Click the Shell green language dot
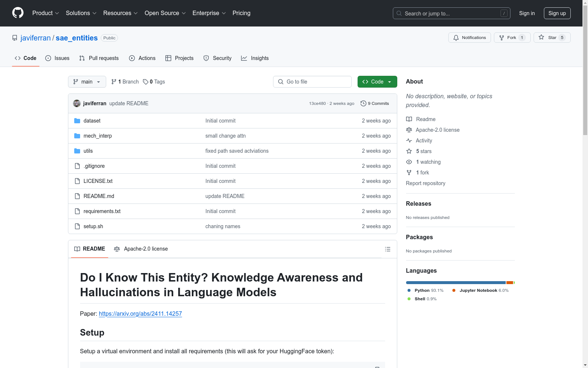588x368 pixels. (x=409, y=299)
